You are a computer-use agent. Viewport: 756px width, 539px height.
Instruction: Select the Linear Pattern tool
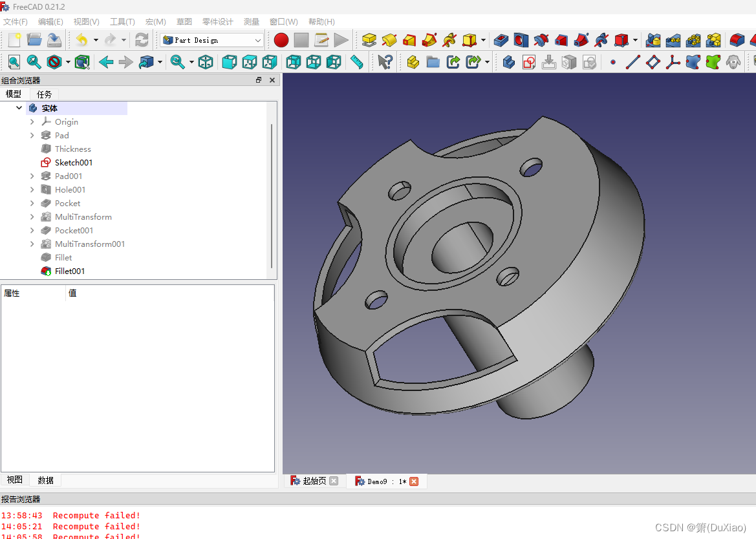[673, 40]
